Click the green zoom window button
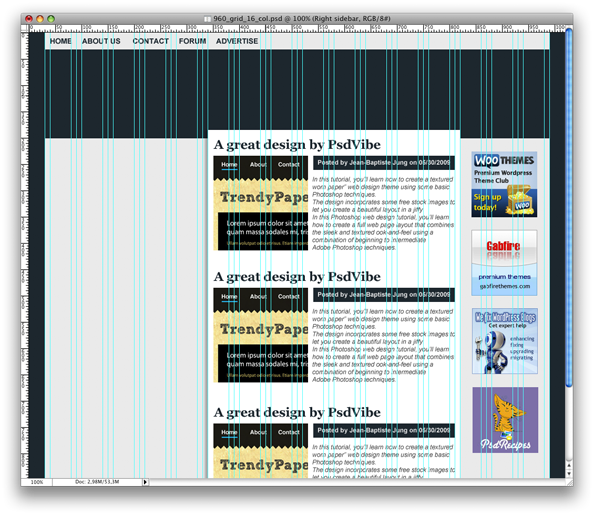This screenshot has width=594, height=515. pyautogui.click(x=51, y=19)
